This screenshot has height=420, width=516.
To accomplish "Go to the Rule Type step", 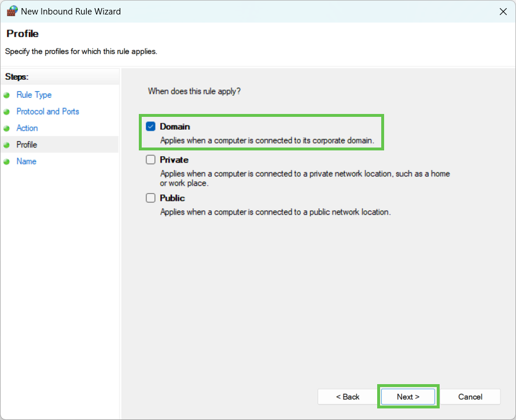I will click(x=34, y=95).
